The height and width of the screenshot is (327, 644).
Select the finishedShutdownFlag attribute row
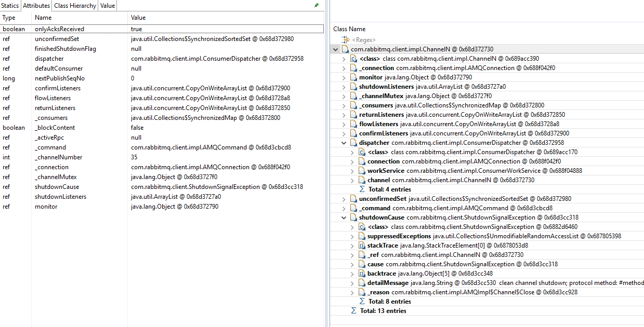point(162,49)
